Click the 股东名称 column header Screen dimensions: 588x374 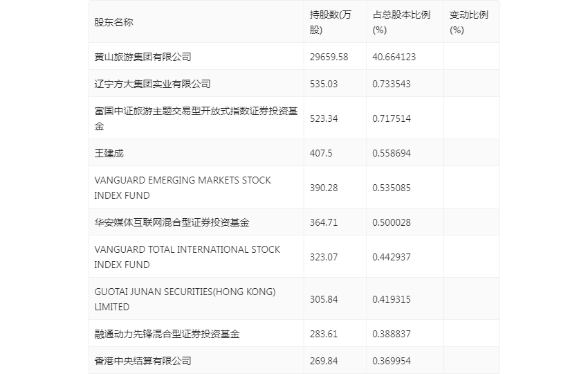[113, 22]
